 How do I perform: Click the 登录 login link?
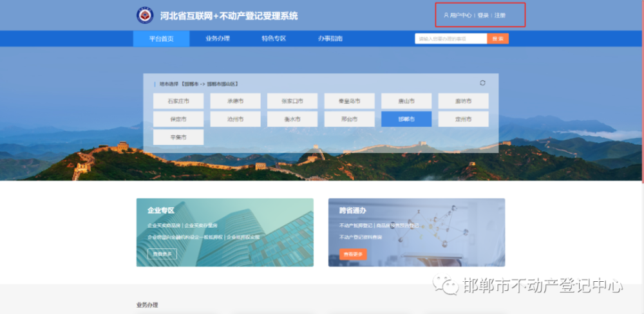[483, 15]
